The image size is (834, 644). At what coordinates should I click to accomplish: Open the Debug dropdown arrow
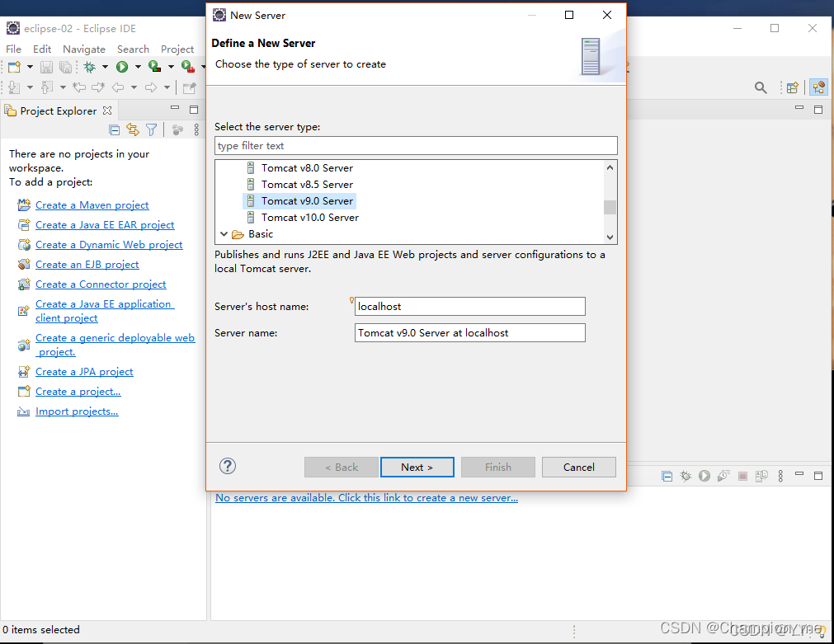point(105,67)
